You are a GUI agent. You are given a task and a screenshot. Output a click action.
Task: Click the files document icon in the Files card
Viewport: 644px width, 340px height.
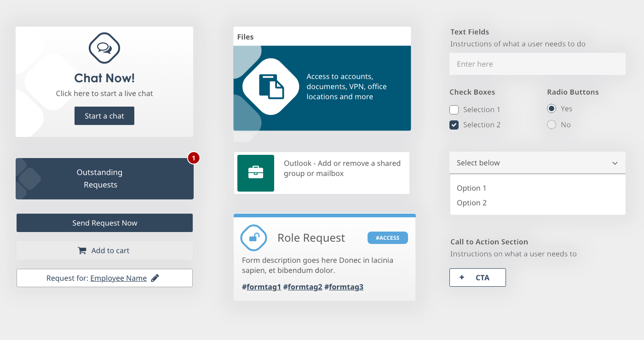[271, 86]
